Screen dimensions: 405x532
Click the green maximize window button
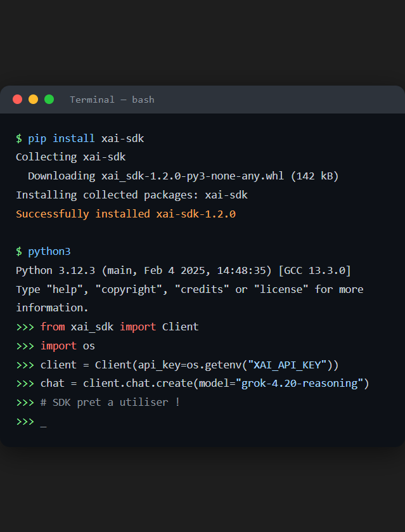click(49, 100)
